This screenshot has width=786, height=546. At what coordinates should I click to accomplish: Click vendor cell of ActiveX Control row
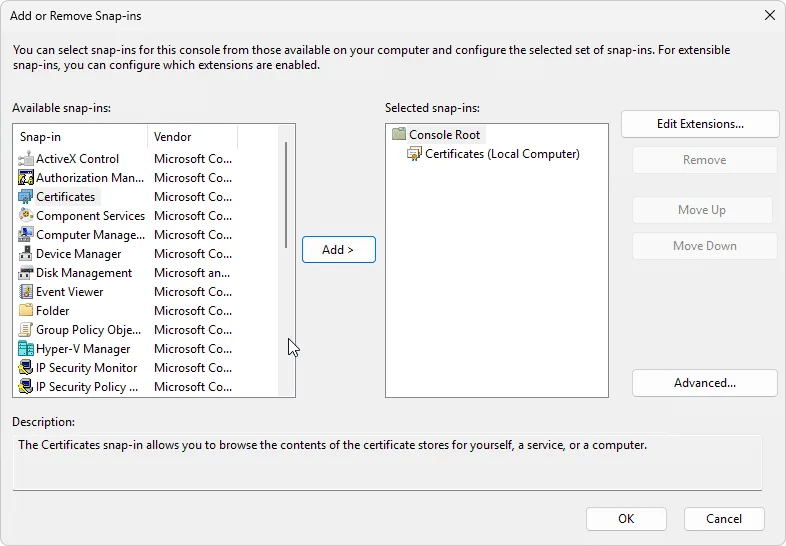193,159
